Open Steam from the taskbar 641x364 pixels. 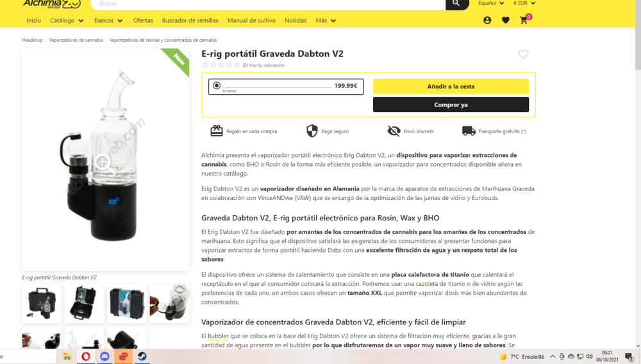[142, 357]
